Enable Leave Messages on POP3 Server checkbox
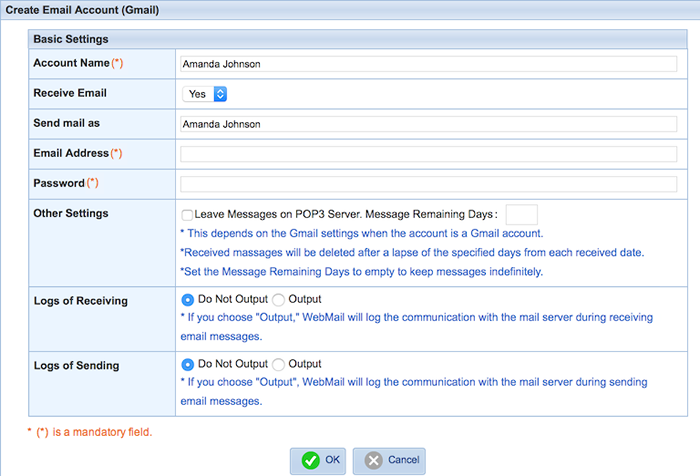 (x=187, y=215)
